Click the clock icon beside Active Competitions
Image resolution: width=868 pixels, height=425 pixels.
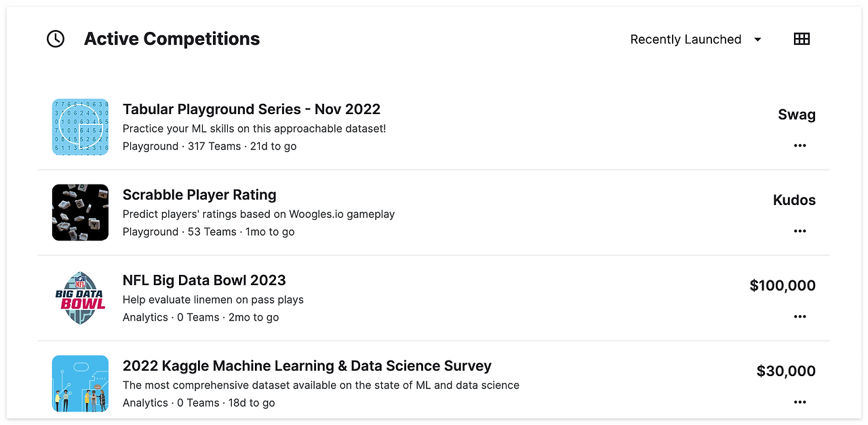pos(56,39)
